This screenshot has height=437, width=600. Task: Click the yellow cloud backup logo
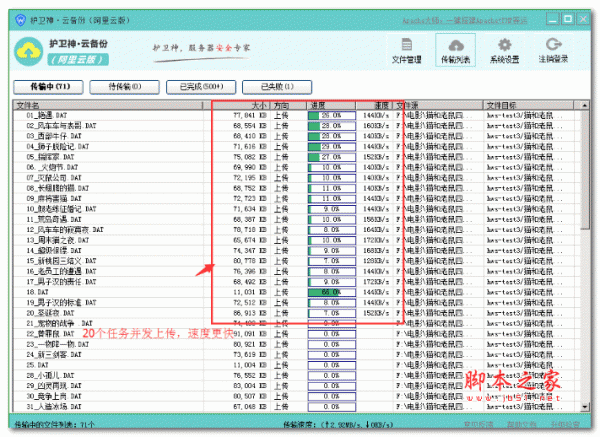coord(28,52)
